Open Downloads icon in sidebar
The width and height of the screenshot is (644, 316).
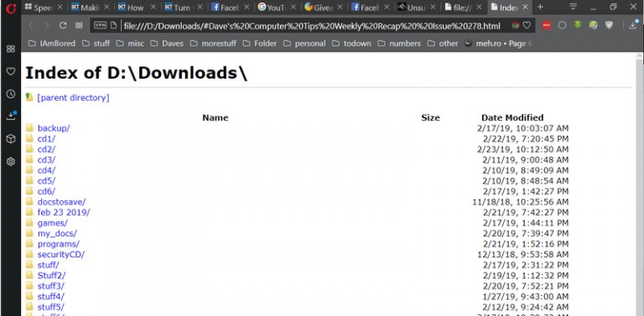(x=11, y=117)
